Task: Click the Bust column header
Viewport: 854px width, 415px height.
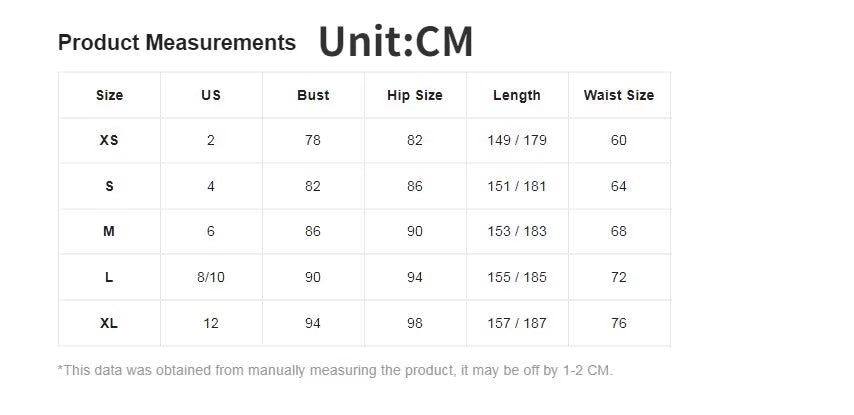Action: (313, 95)
